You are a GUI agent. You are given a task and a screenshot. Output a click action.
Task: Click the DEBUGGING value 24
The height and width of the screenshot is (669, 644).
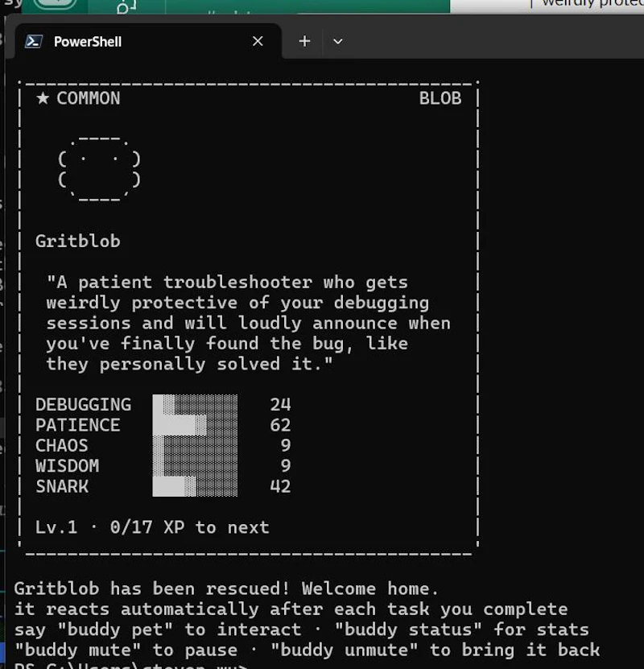coord(280,404)
